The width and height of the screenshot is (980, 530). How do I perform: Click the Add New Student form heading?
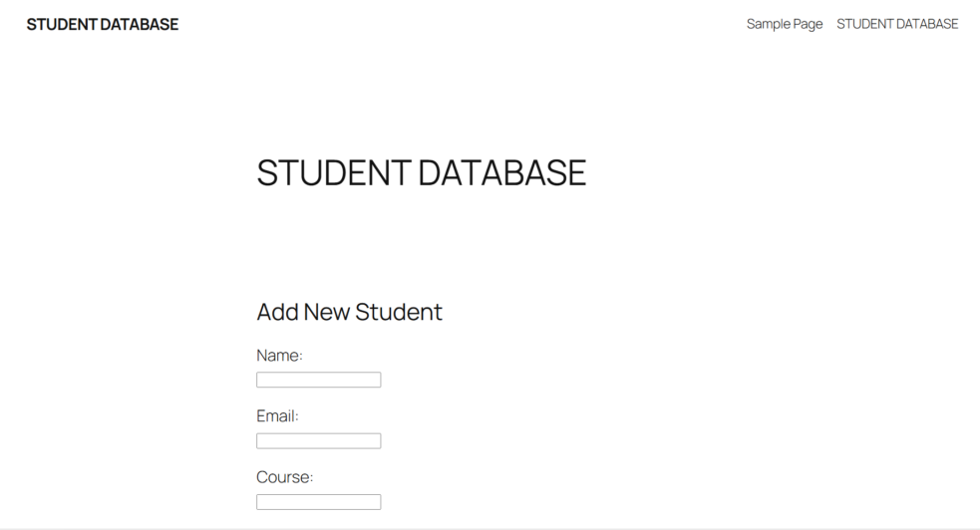pyautogui.click(x=349, y=312)
